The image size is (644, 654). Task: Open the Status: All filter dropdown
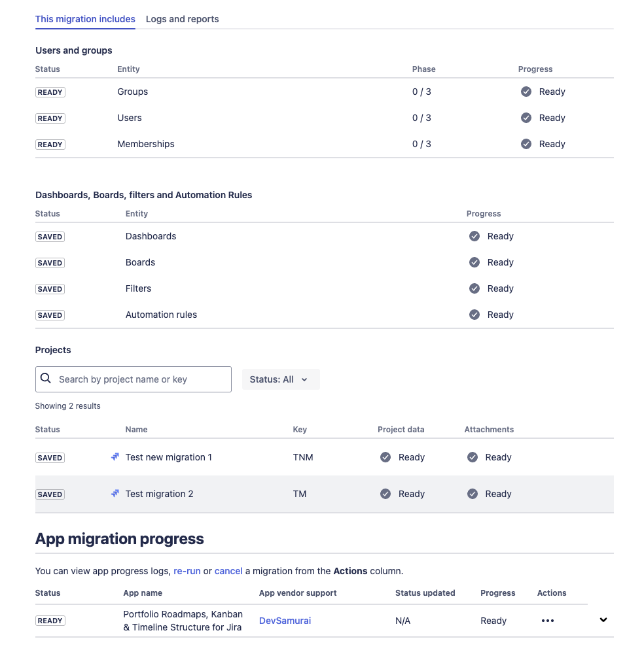(x=281, y=379)
